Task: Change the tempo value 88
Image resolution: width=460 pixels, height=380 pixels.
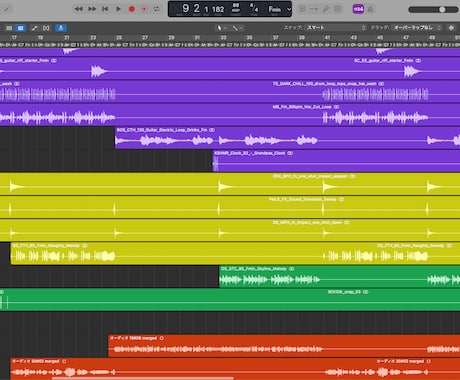Action: (x=236, y=6)
